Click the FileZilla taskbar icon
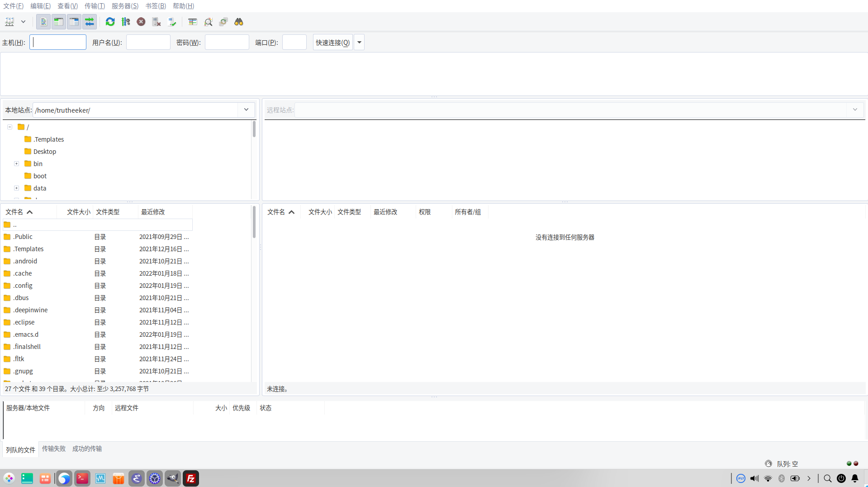 191,478
